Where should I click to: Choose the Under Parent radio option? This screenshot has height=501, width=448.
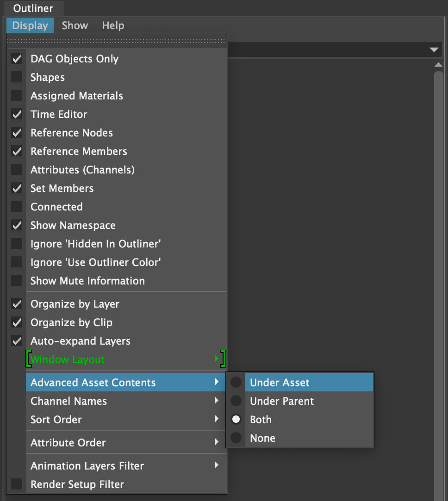tap(299, 401)
